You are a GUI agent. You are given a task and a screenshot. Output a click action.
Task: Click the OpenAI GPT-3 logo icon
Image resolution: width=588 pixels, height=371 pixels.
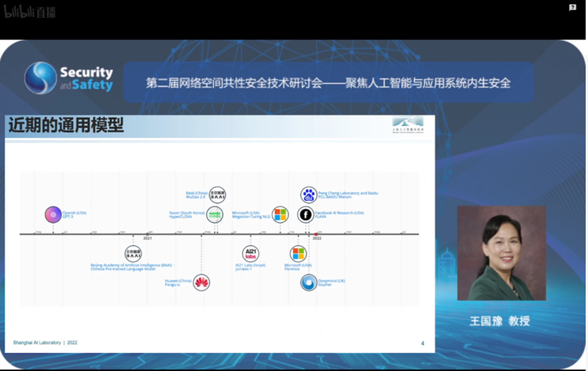click(53, 214)
